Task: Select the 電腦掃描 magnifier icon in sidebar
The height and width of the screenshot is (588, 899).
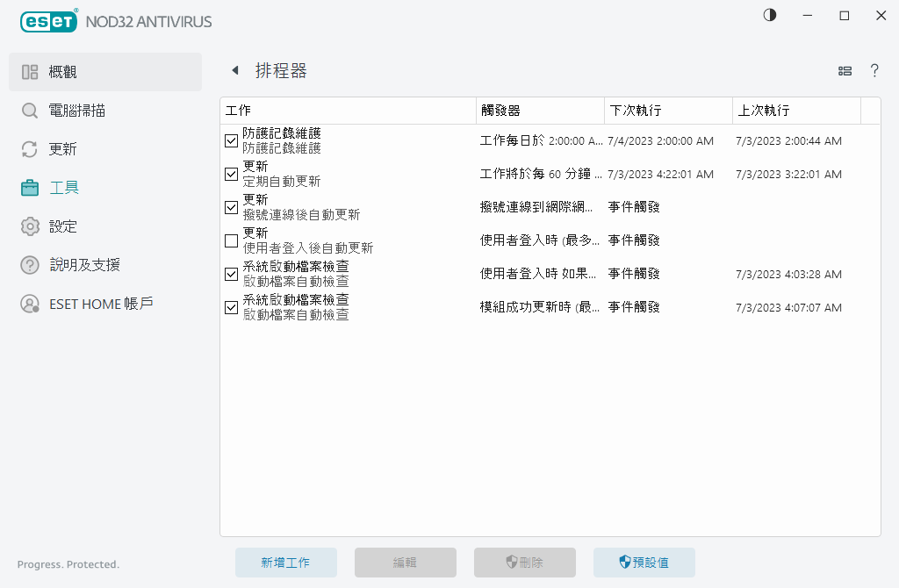Action: click(28, 111)
